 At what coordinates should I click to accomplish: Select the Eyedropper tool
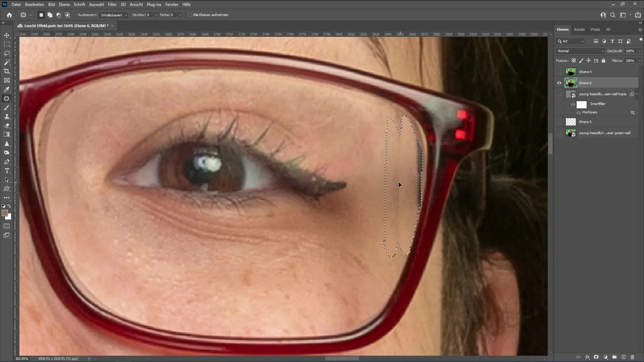7,89
